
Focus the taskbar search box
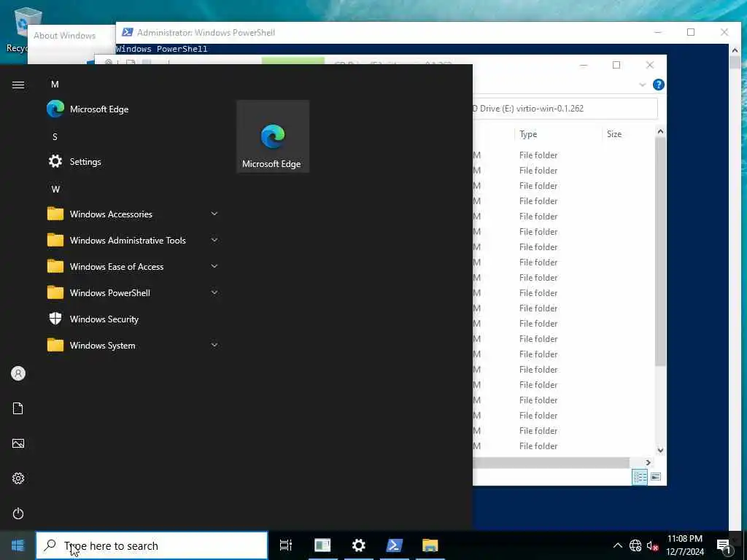(x=152, y=545)
